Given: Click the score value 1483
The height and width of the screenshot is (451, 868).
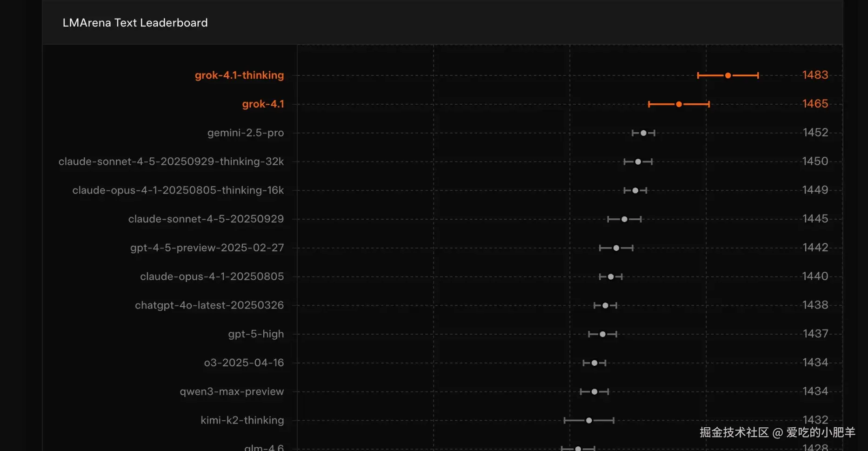Looking at the screenshot, I should click(815, 75).
